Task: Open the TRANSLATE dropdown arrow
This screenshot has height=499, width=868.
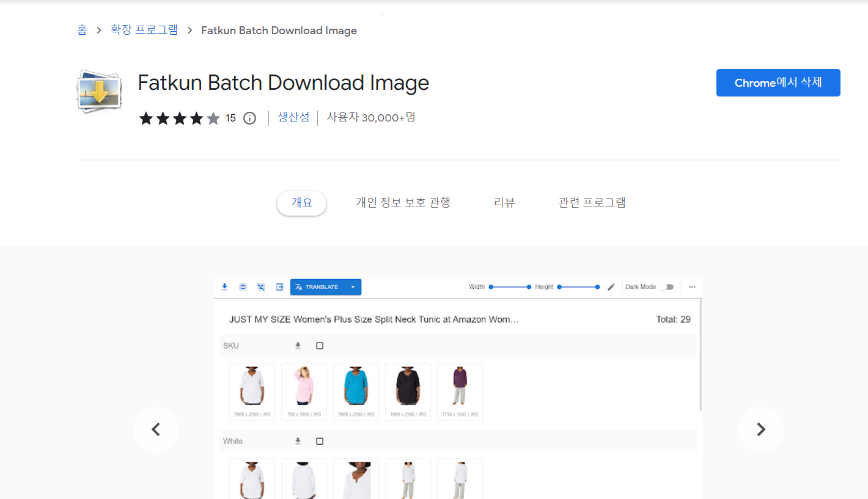Action: 353,287
